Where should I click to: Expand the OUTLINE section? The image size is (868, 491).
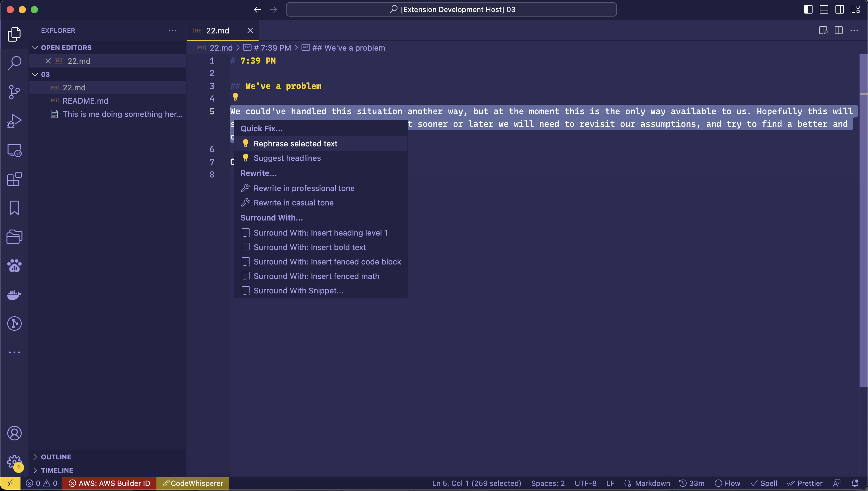coord(107,457)
